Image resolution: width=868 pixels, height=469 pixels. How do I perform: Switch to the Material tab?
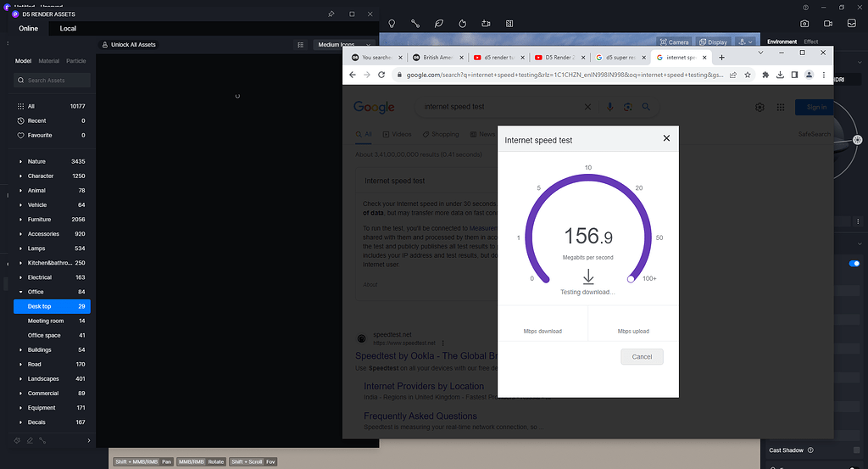pos(49,61)
